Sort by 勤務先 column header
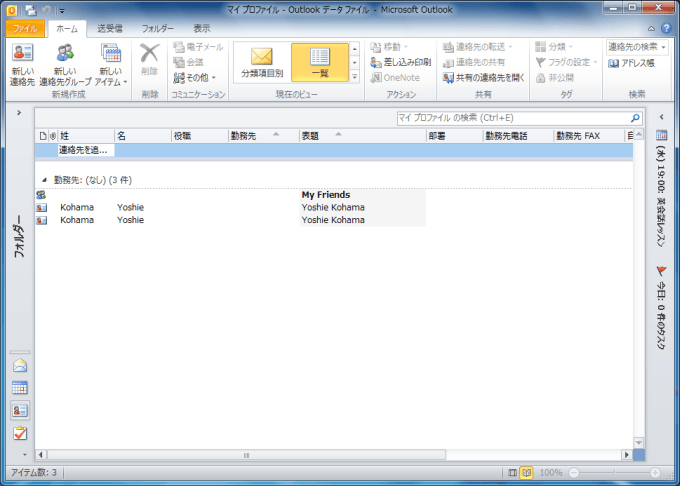Screen dimensions: 680x486 point(263,136)
